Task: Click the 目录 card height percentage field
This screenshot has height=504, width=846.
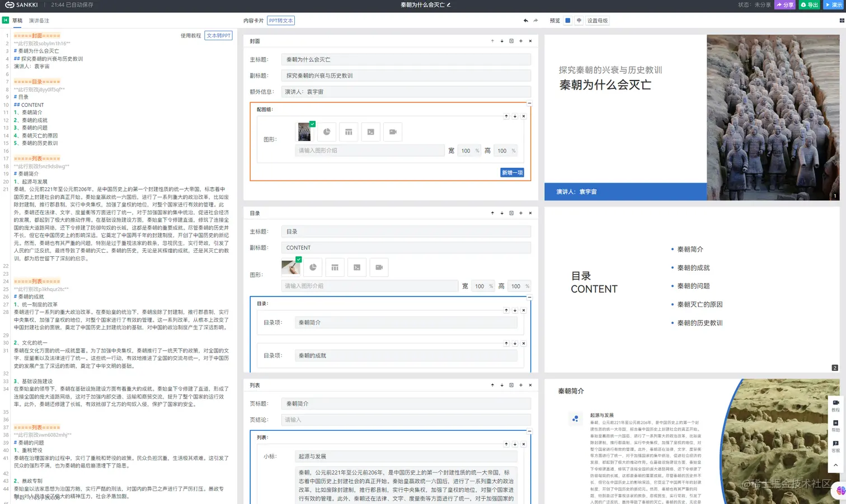Action: (520, 286)
